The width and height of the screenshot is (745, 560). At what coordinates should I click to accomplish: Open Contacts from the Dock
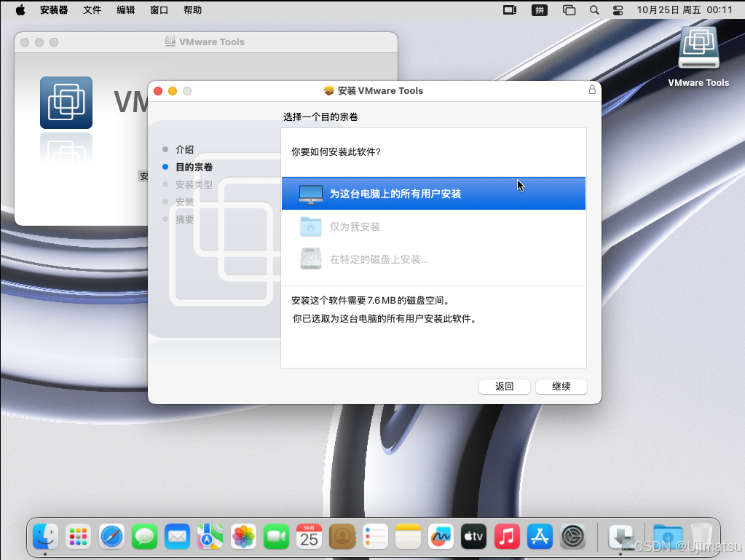click(x=342, y=537)
